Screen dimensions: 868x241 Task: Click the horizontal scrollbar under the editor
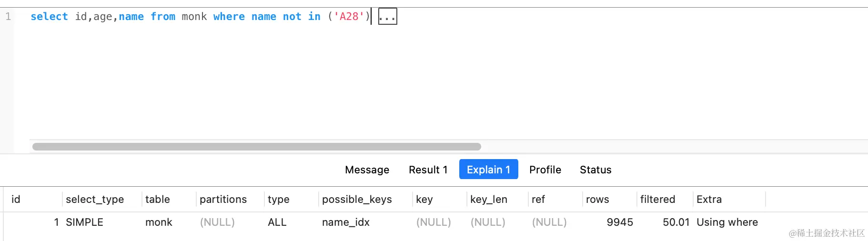point(256,147)
